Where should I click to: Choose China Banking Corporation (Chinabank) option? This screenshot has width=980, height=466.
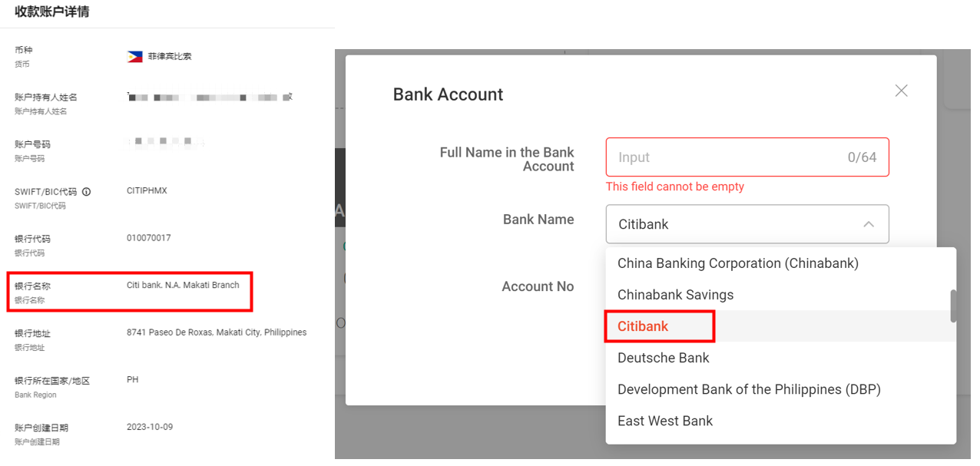tap(737, 263)
